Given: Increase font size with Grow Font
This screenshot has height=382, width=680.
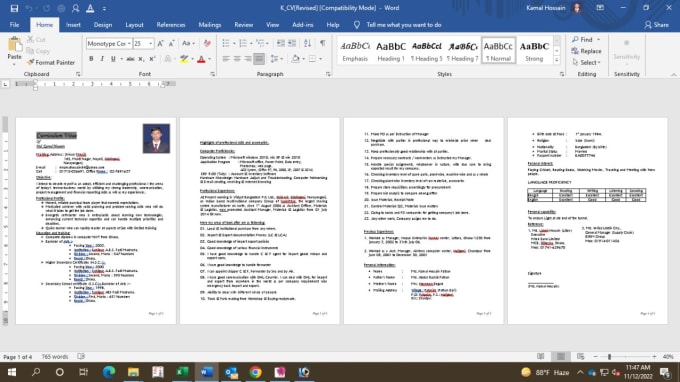Looking at the screenshot, I should click(x=160, y=43).
